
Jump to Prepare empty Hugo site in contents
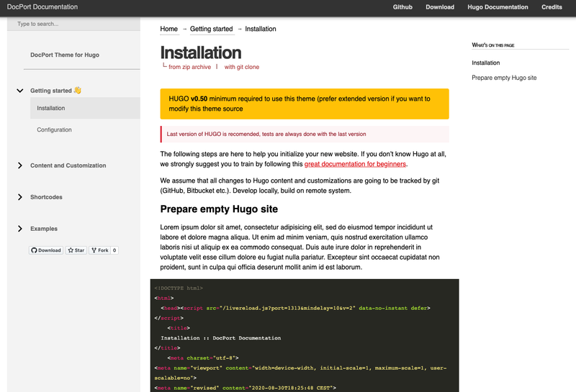(504, 78)
